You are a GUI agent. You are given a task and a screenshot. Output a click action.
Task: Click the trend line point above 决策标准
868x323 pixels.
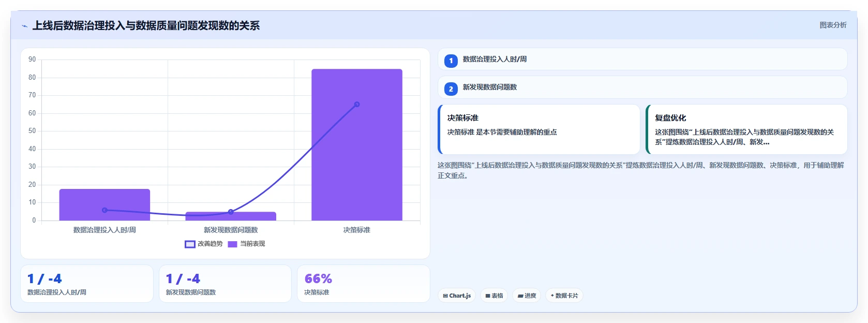[x=357, y=105]
